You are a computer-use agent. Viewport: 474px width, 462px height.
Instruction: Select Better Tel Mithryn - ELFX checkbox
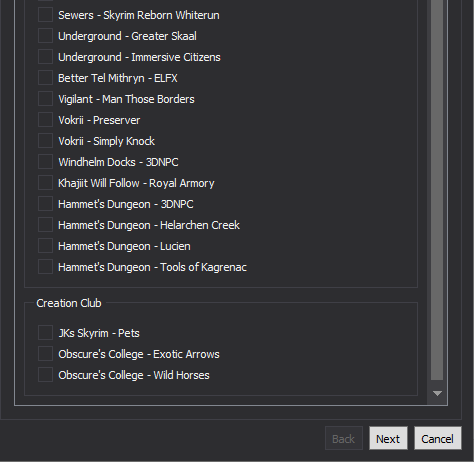[45, 78]
